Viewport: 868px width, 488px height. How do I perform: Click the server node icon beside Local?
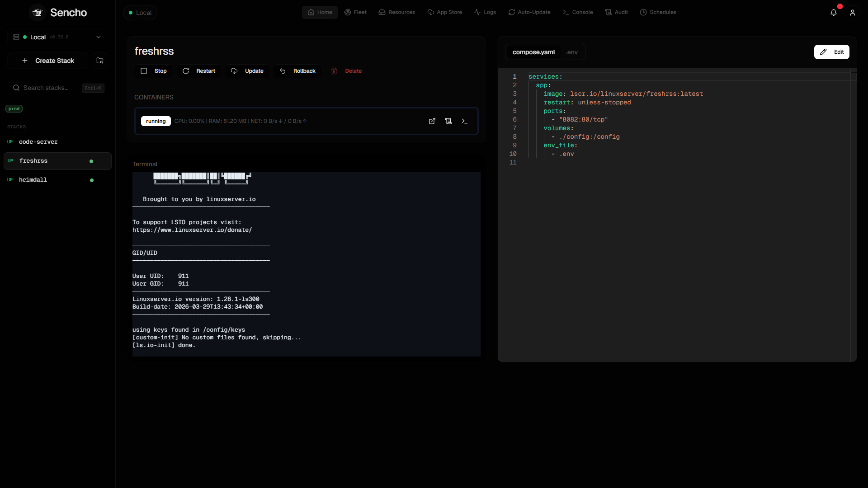[16, 37]
